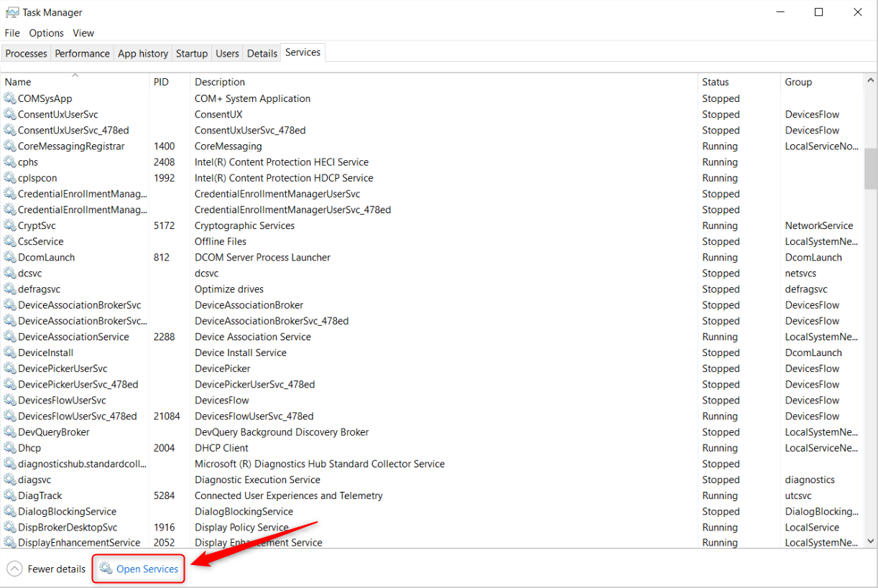Click the gear icon beside DevicePickerUserSvc_478ed
The image size is (878, 588).
tap(10, 384)
